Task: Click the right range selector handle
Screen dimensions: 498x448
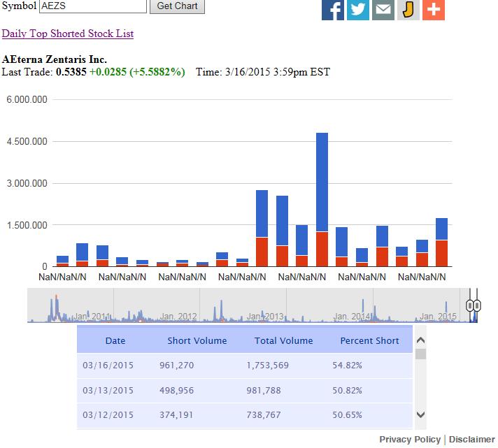Action: 477,305
